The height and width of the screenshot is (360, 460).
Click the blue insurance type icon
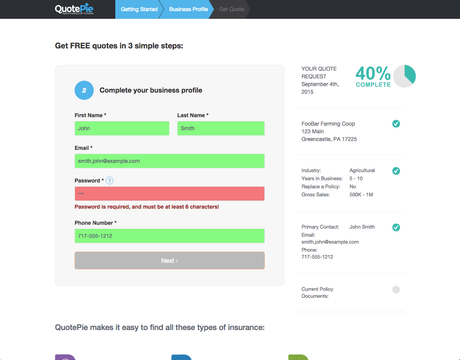[182, 357]
